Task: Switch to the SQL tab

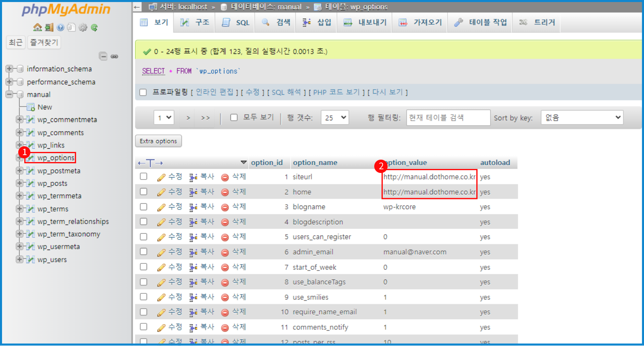Action: coord(236,23)
